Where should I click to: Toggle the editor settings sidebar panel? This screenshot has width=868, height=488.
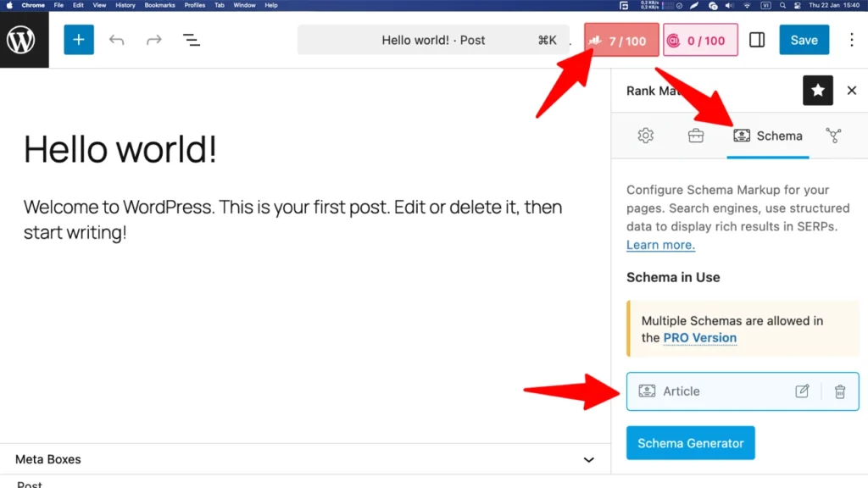point(757,40)
